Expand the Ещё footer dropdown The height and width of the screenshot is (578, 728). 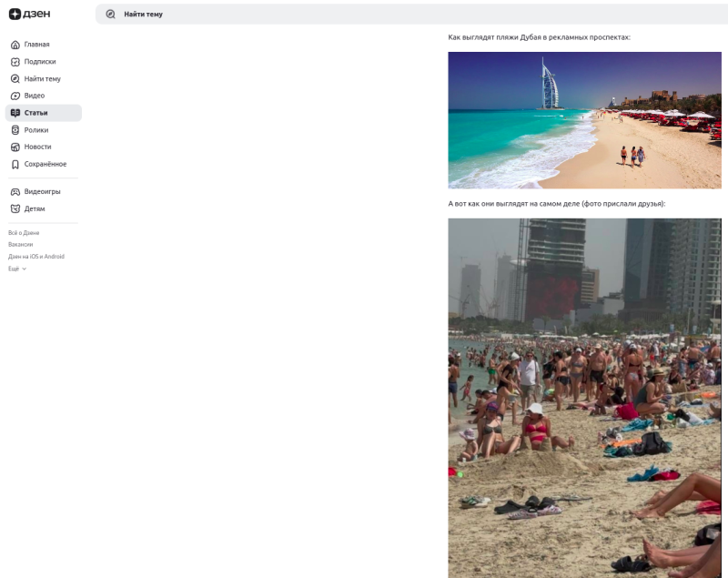click(17, 269)
